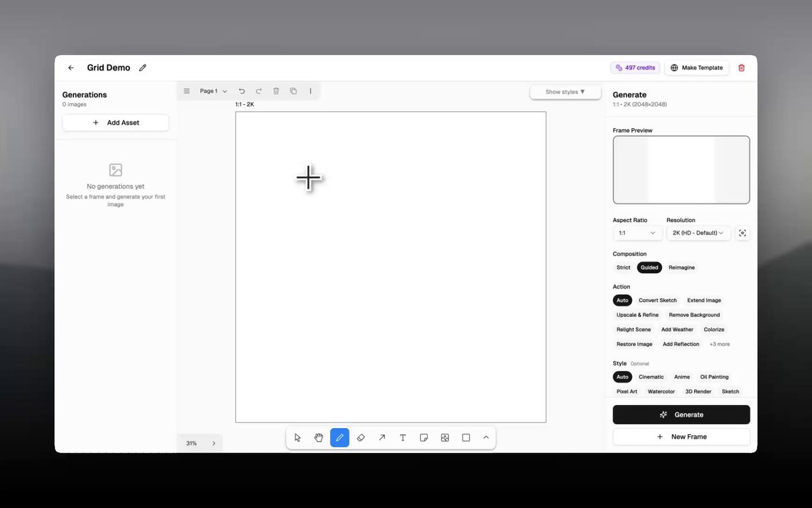Select the Auto style chip
This screenshot has width=812, height=508.
(x=623, y=377)
